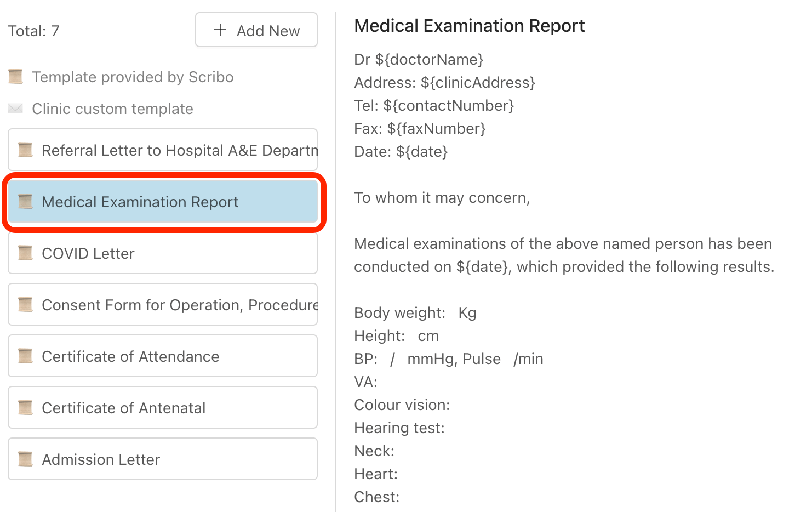Click the envelope icon for Clinic custom template
Image resolution: width=812 pixels, height=512 pixels.
point(15,109)
